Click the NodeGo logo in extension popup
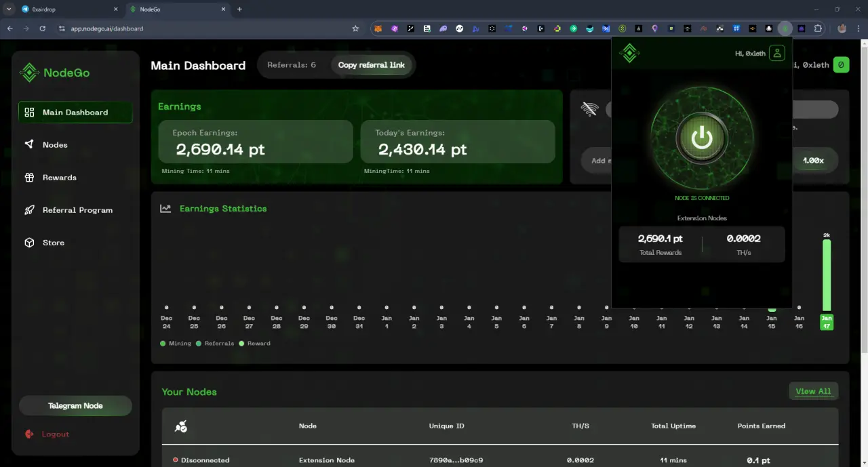Viewport: 868px width, 467px height. tap(629, 53)
